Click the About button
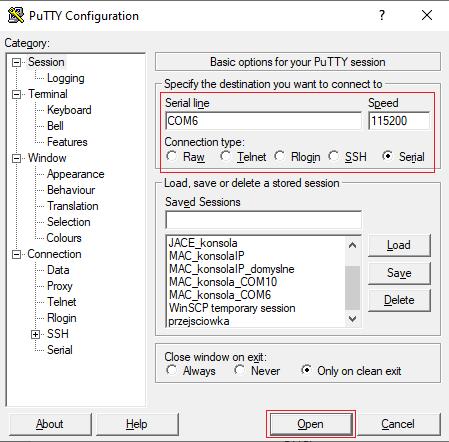This screenshot has height=442, width=449. [50, 424]
